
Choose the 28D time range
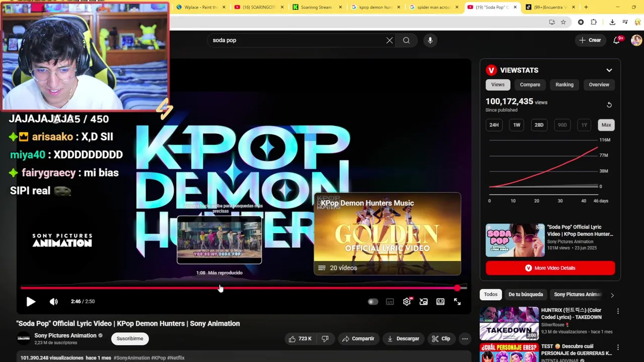[x=539, y=125]
